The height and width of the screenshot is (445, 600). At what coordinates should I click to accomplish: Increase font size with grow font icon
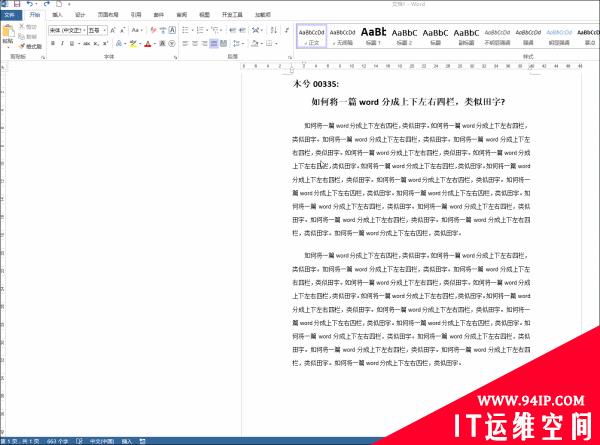[113, 30]
